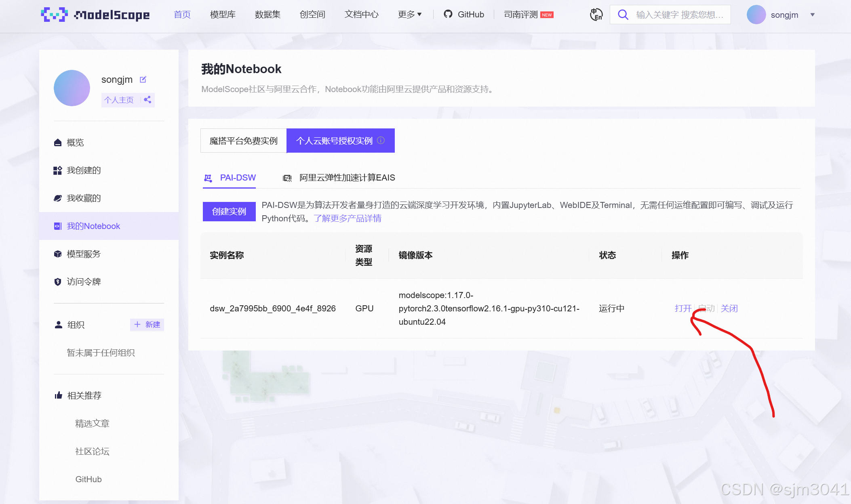Click the 状态 column header
This screenshot has height=504, width=851.
tap(608, 255)
